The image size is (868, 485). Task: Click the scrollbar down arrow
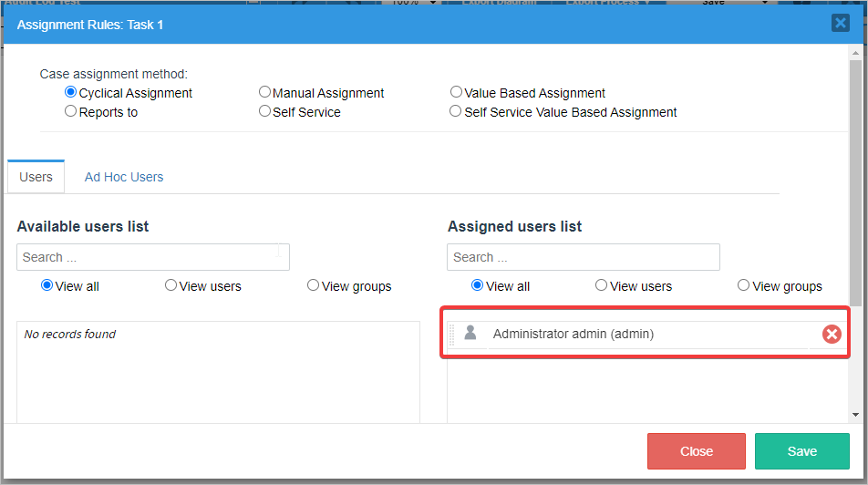pyautogui.click(x=854, y=414)
